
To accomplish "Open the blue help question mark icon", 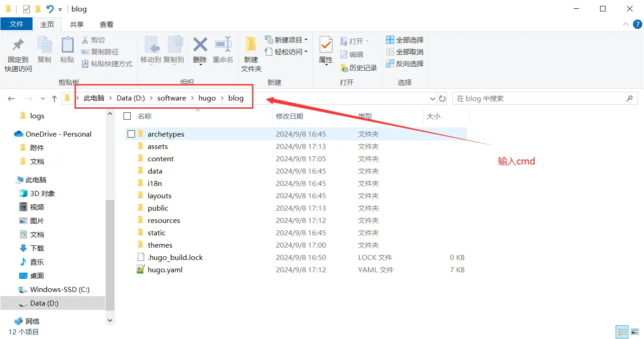I will (637, 24).
